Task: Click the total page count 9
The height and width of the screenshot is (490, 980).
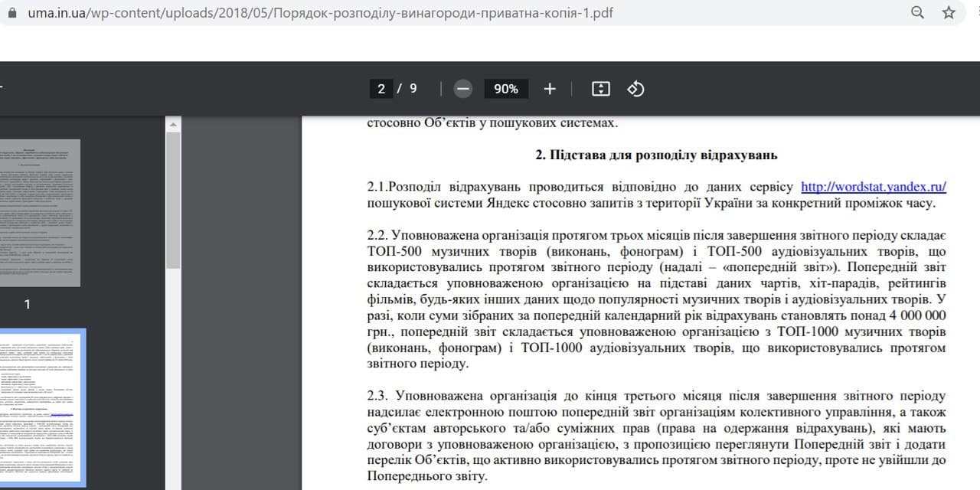Action: click(x=413, y=89)
